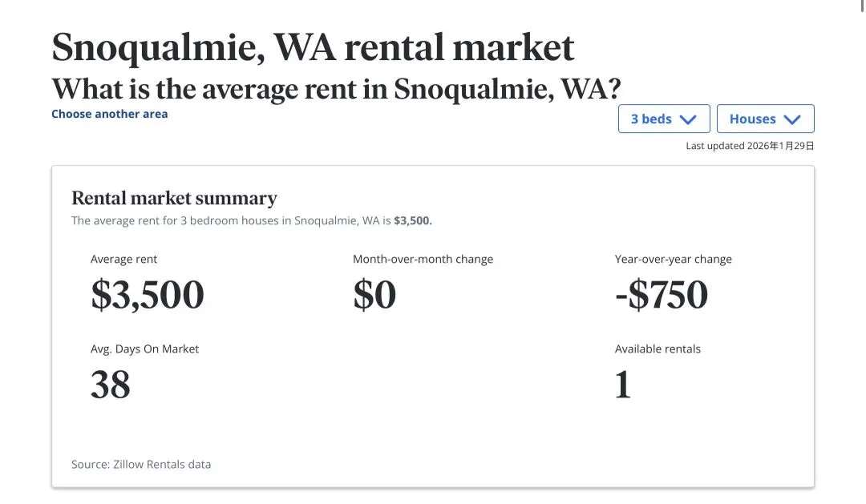Click the Month-over-month change label

click(423, 259)
